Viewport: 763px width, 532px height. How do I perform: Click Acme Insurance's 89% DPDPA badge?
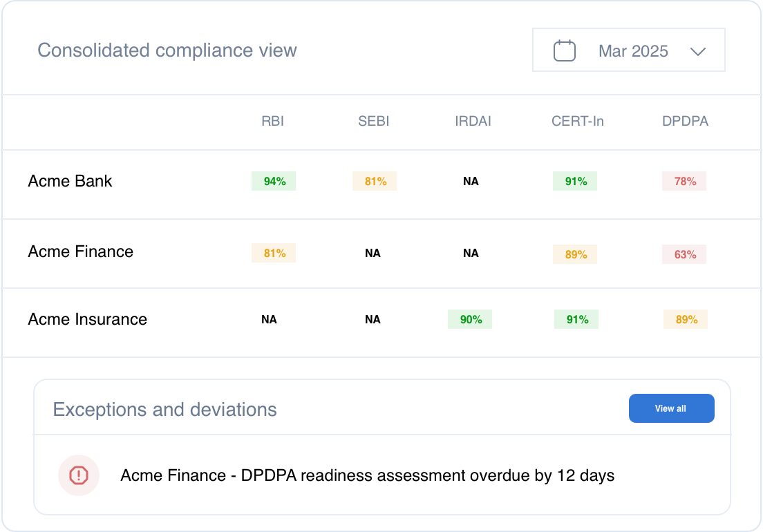click(x=686, y=319)
